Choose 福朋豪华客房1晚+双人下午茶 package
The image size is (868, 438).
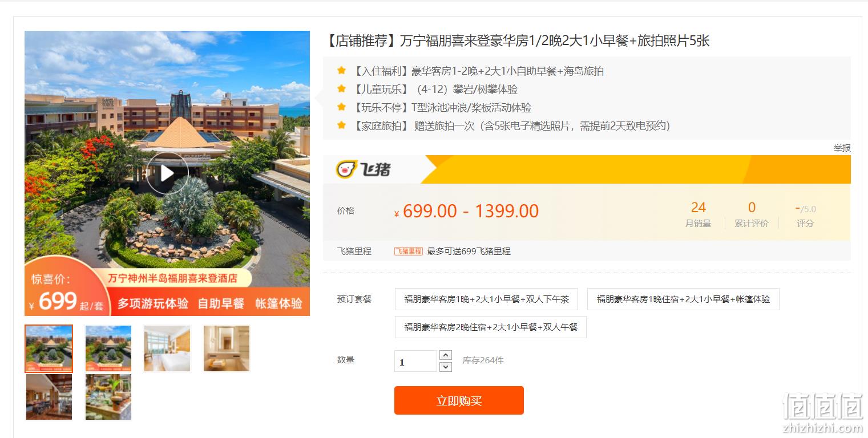pos(486,299)
